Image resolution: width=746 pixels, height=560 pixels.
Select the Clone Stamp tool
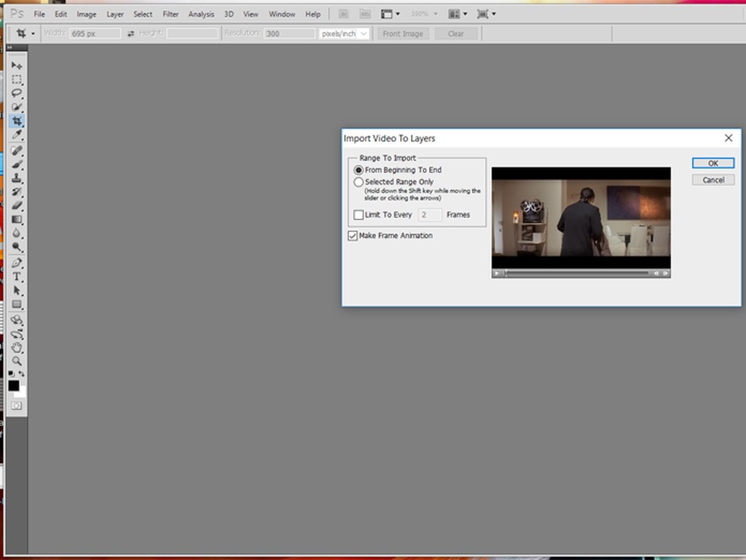[17, 178]
